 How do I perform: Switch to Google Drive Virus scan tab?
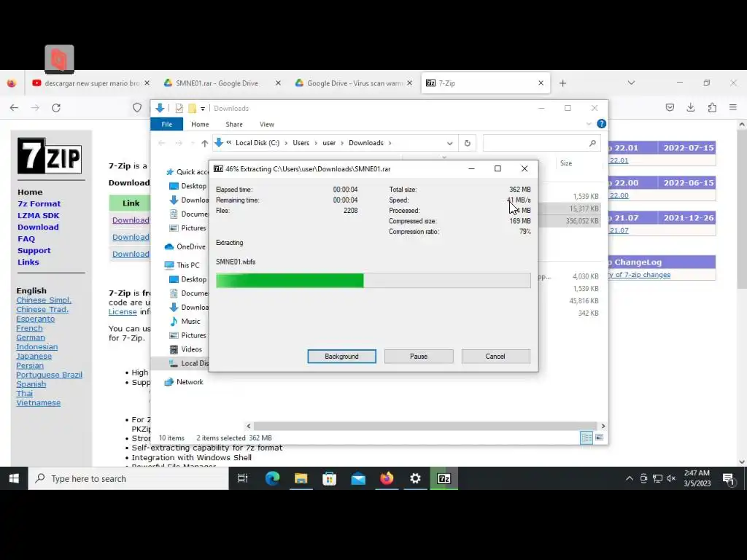point(355,83)
